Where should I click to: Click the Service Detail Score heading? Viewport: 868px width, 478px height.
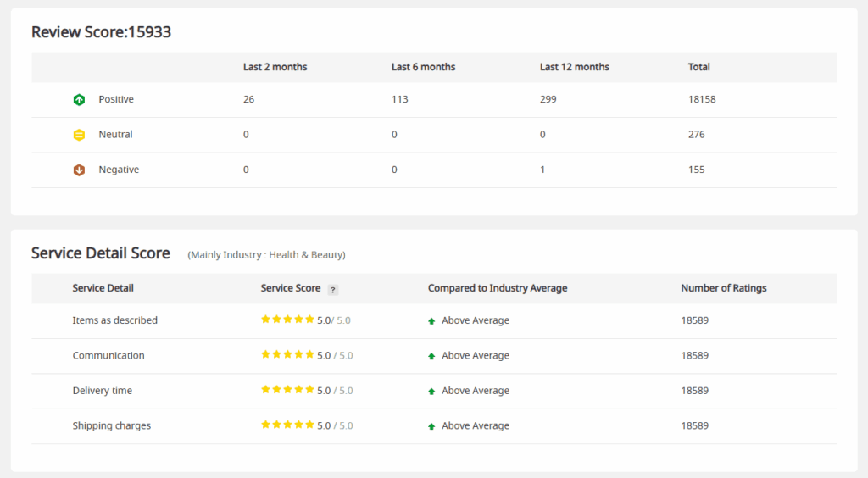pyautogui.click(x=101, y=253)
